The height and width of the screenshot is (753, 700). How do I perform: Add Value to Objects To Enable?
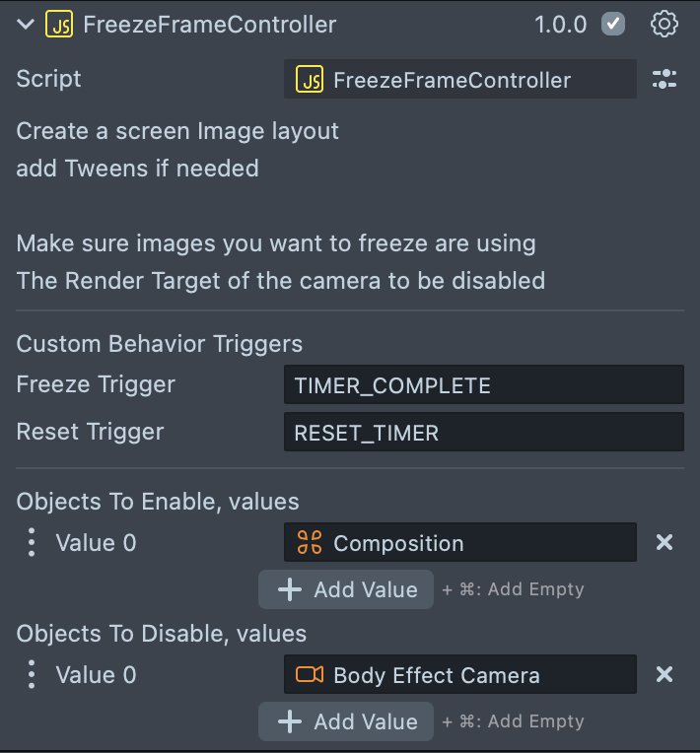(346, 589)
